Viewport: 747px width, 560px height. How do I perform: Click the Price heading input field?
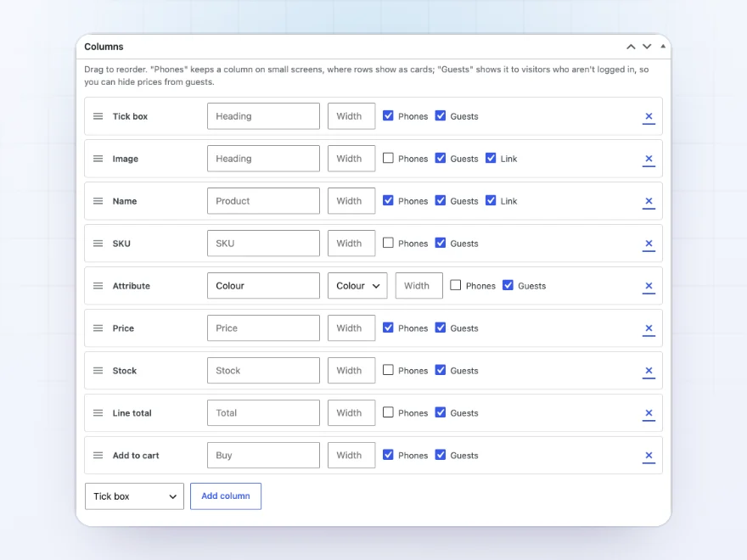tap(263, 328)
